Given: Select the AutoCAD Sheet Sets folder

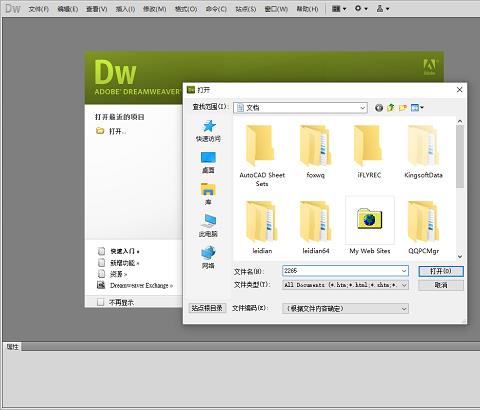Looking at the screenshot, I should tap(262, 155).
